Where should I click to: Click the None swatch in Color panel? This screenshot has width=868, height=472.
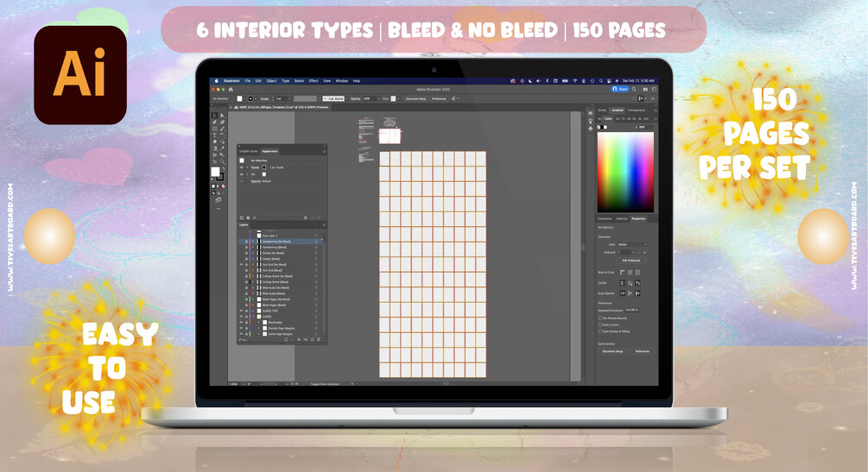point(599,127)
